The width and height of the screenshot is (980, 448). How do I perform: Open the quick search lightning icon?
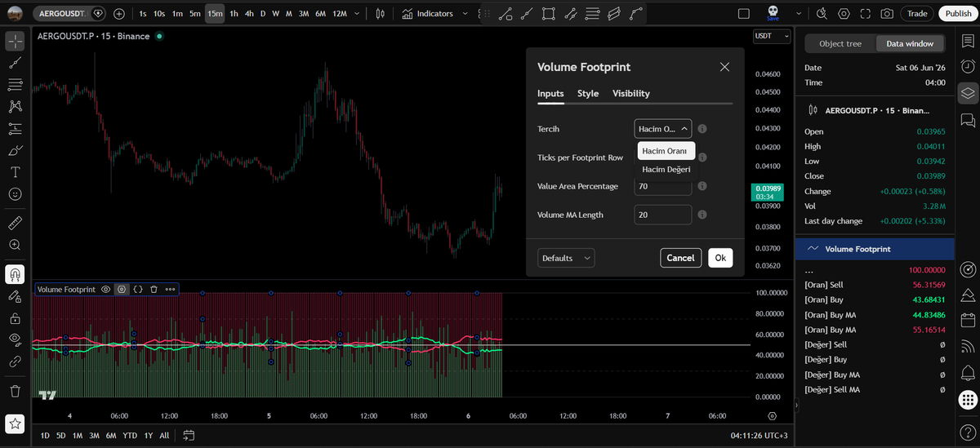click(x=822, y=14)
